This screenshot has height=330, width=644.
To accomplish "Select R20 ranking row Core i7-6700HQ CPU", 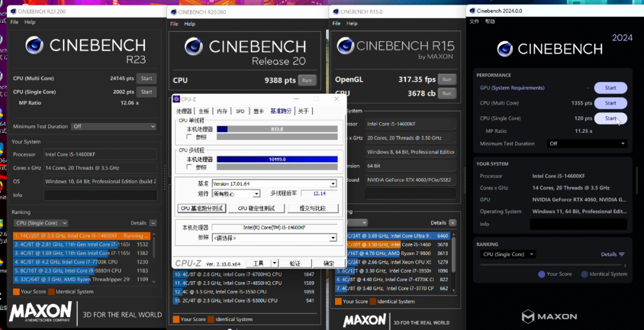I will pyautogui.click(x=244, y=274).
